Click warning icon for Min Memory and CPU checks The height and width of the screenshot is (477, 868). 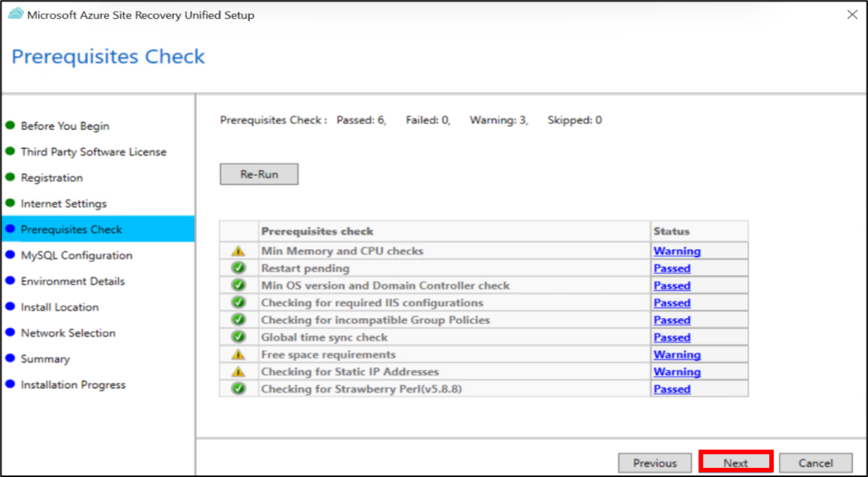(238, 251)
